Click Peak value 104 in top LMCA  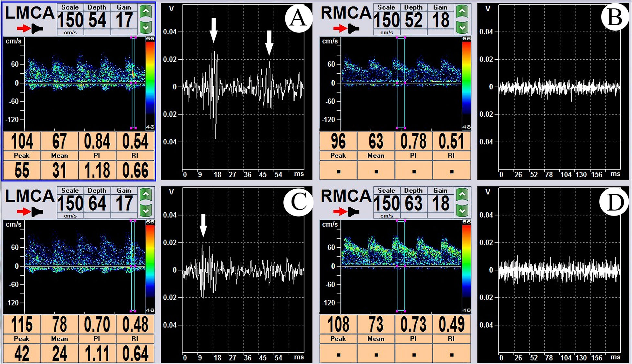(22, 142)
